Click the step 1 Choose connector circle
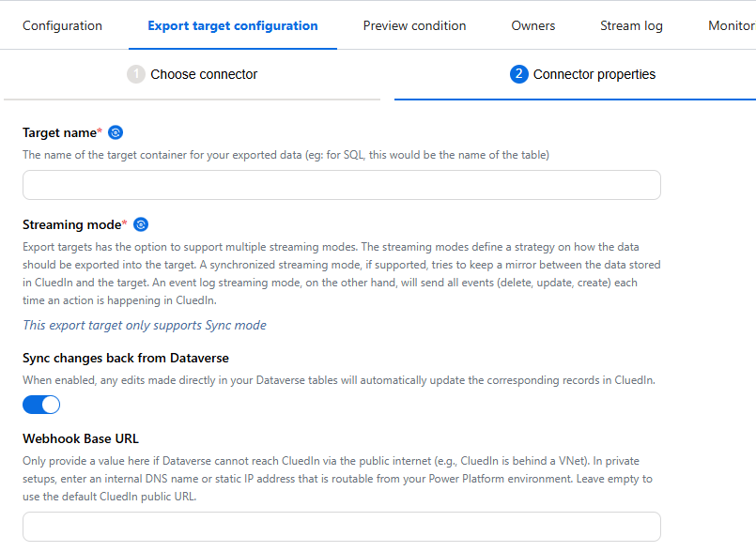 click(x=137, y=73)
